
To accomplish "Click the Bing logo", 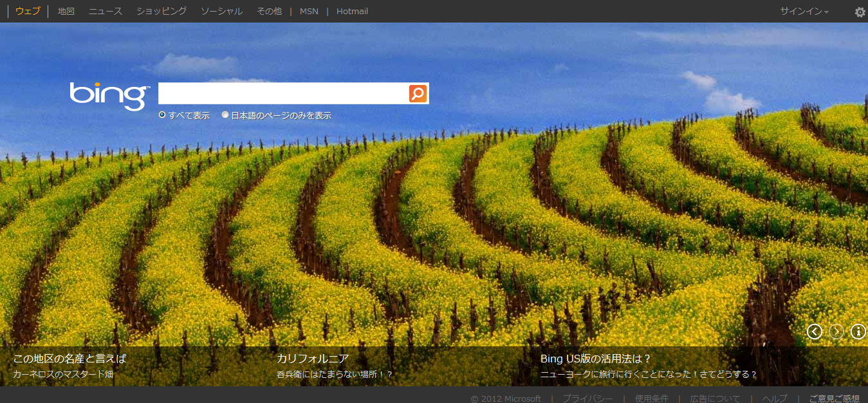I will [x=109, y=95].
